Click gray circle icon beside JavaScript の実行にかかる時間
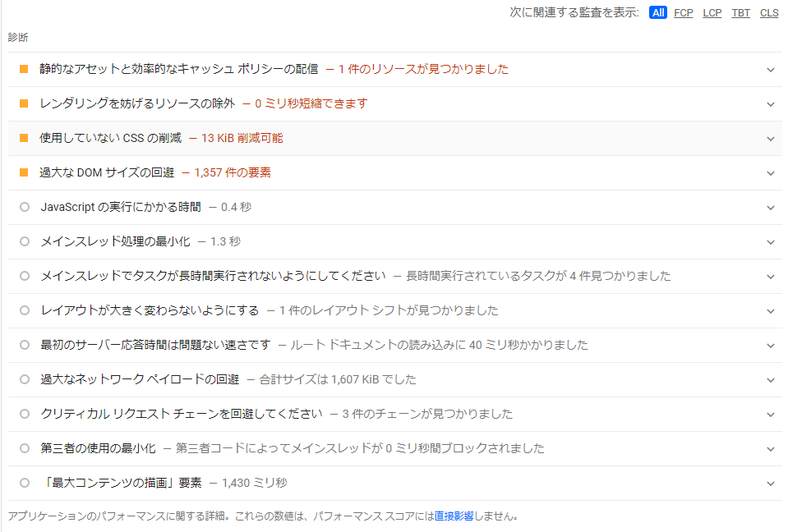Image resolution: width=788 pixels, height=532 pixels. [24, 207]
